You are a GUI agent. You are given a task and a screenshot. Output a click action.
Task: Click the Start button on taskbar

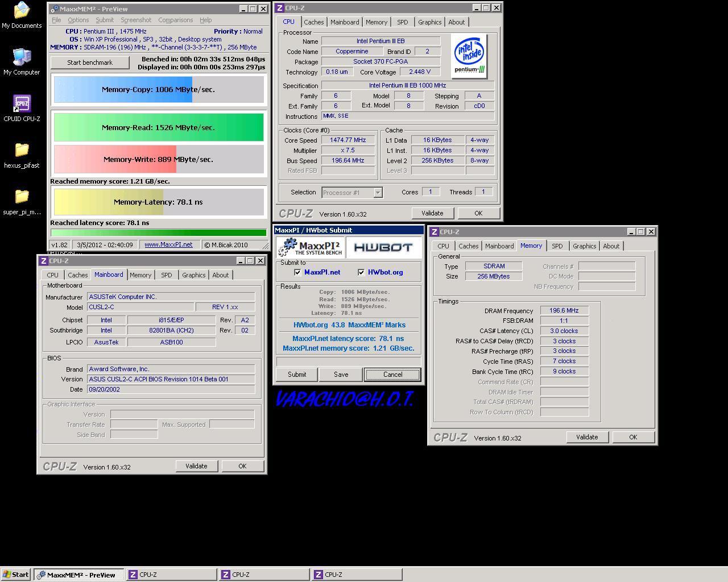[x=15, y=575]
